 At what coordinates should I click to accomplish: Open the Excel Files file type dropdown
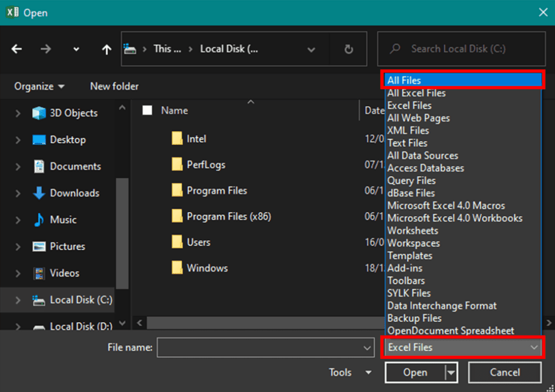point(462,348)
